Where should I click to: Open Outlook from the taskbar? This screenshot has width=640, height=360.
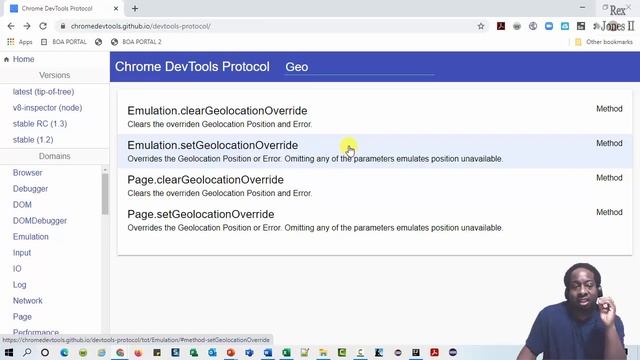pos(212,352)
